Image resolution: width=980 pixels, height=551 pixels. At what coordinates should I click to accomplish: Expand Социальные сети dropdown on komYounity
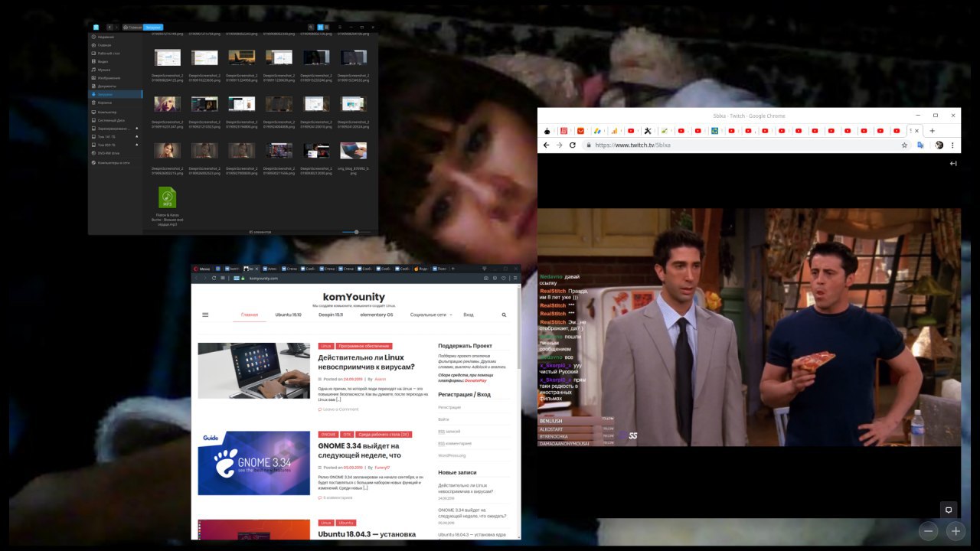(431, 315)
